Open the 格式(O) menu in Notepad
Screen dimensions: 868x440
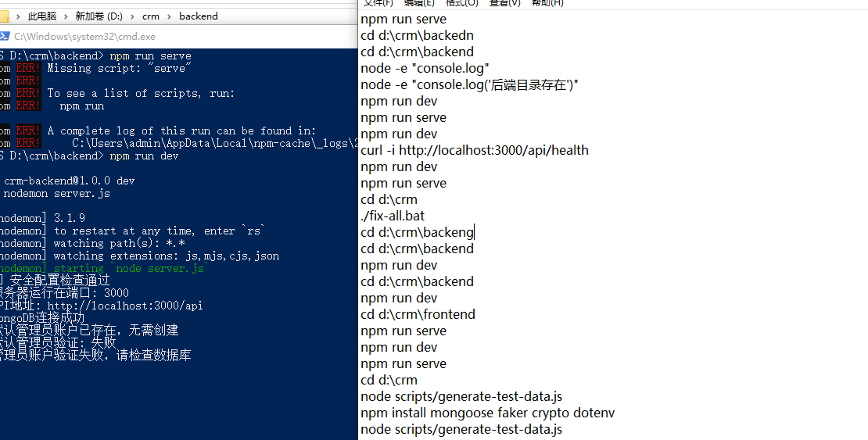click(x=462, y=3)
